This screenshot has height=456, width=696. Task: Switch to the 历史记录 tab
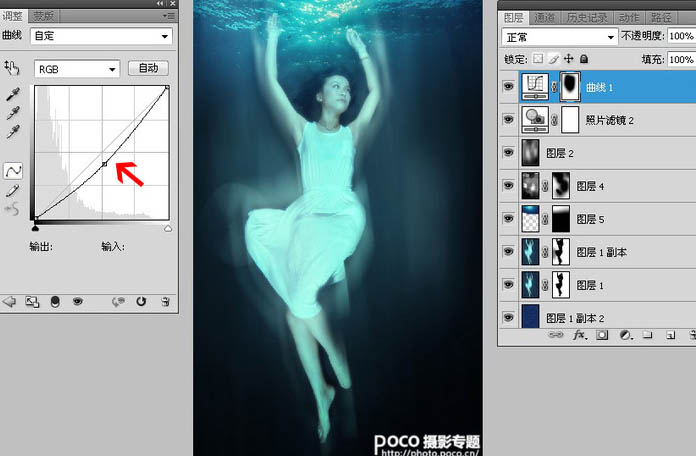coord(587,17)
